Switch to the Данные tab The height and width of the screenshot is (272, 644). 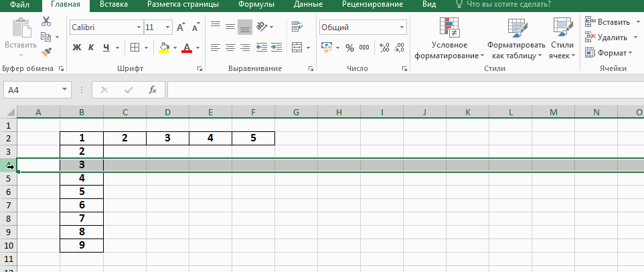pos(308,5)
